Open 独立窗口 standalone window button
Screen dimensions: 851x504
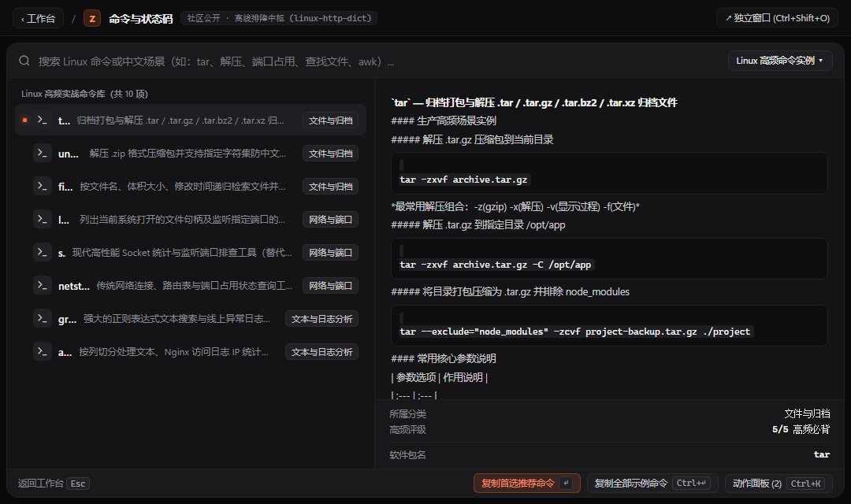click(x=777, y=18)
